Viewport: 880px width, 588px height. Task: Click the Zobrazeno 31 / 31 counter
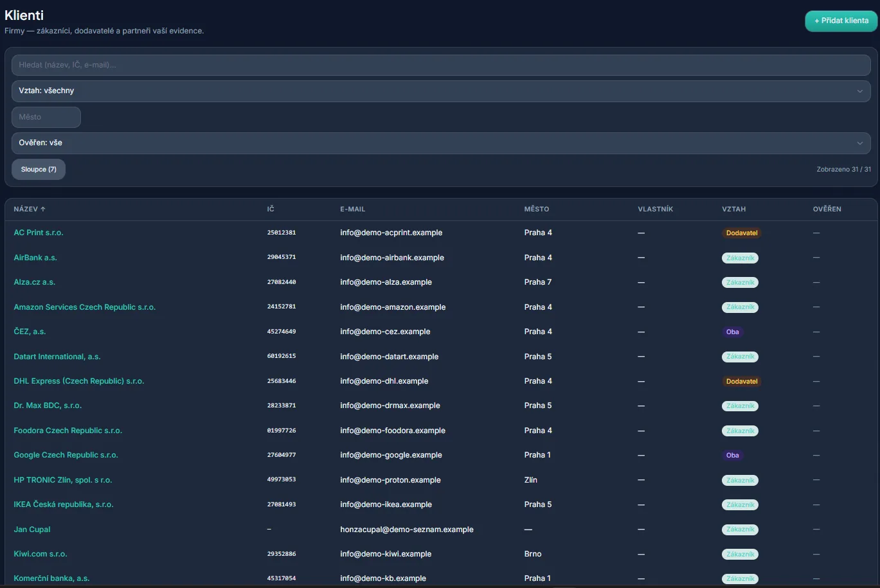(844, 170)
